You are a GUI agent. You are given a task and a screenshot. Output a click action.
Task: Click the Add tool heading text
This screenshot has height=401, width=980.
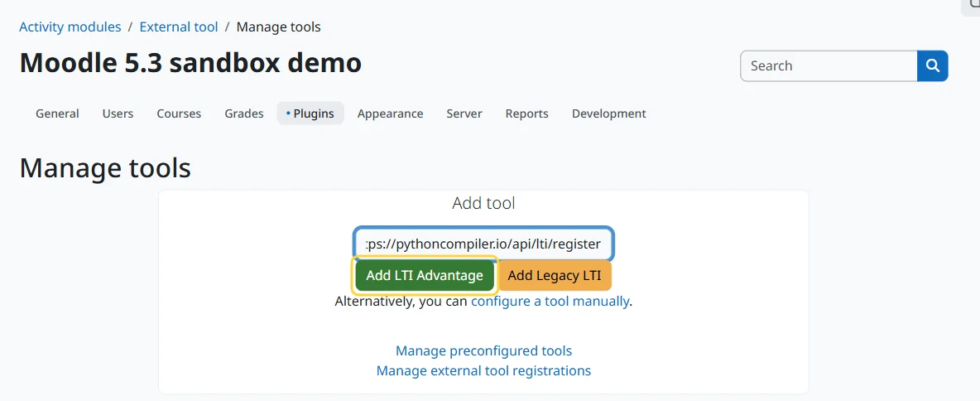click(483, 203)
